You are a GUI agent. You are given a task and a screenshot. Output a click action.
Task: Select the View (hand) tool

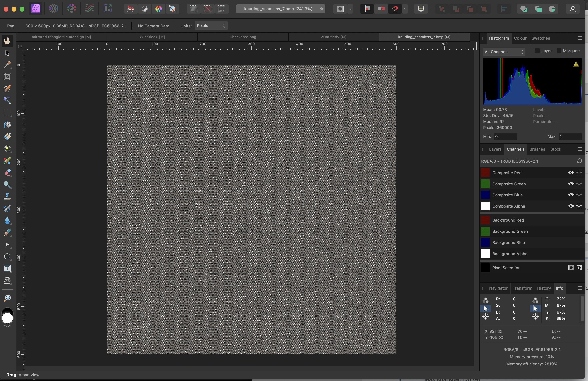click(7, 41)
